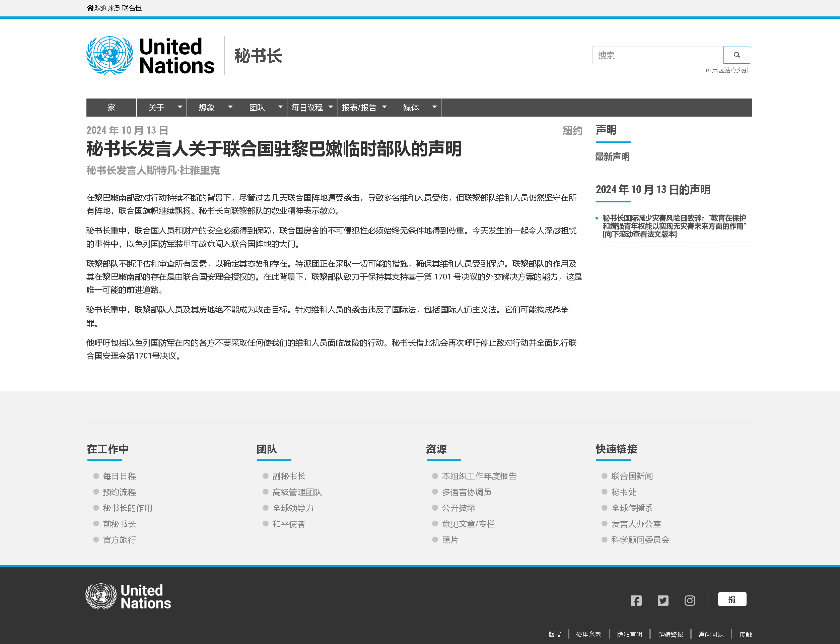Click the search magnifier button
The image size is (840, 644).
coord(737,55)
